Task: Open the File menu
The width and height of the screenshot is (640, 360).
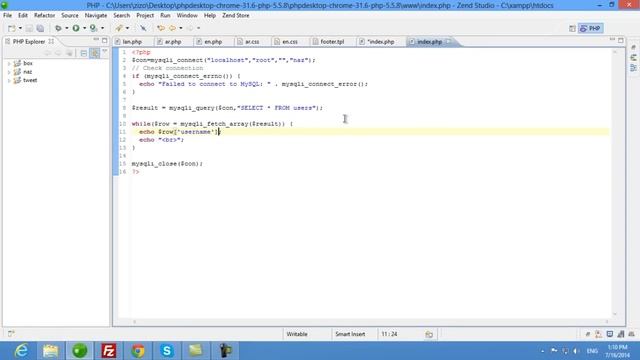Action: 7,15
